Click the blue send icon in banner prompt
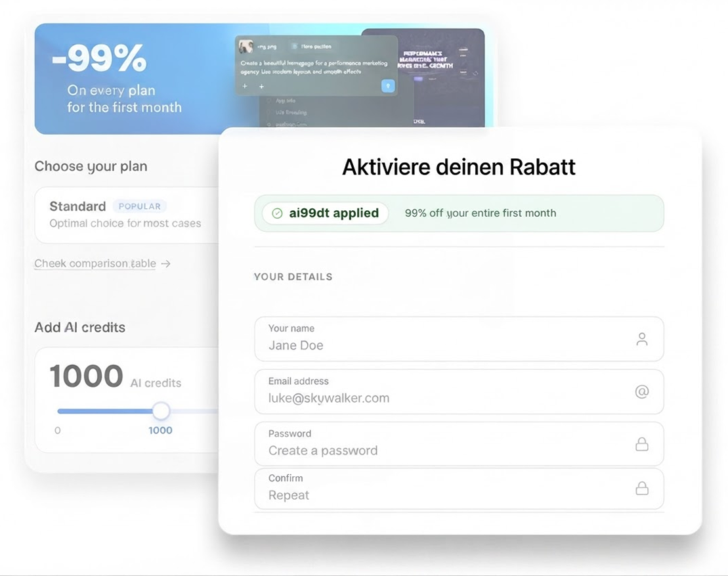The image size is (728, 576). 388,86
